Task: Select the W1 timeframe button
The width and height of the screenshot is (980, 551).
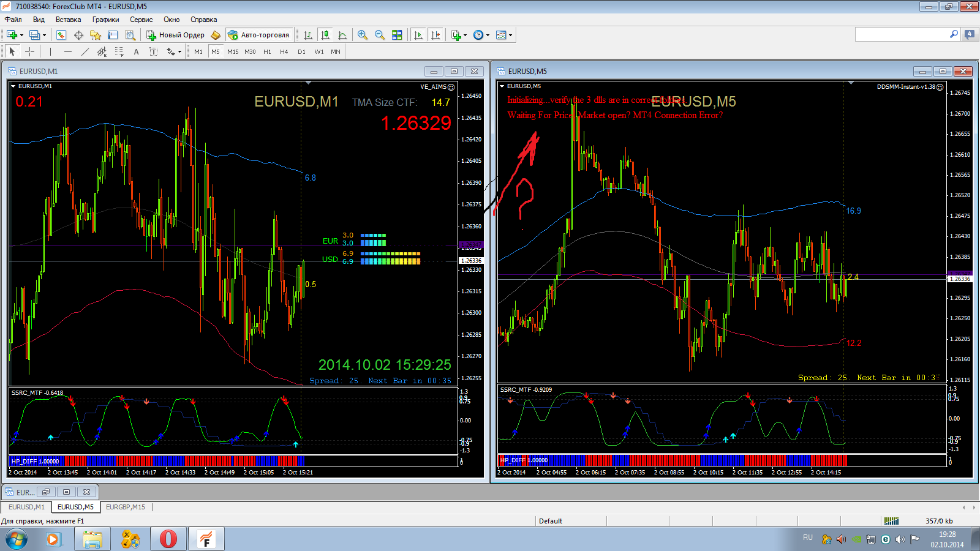Action: point(319,51)
